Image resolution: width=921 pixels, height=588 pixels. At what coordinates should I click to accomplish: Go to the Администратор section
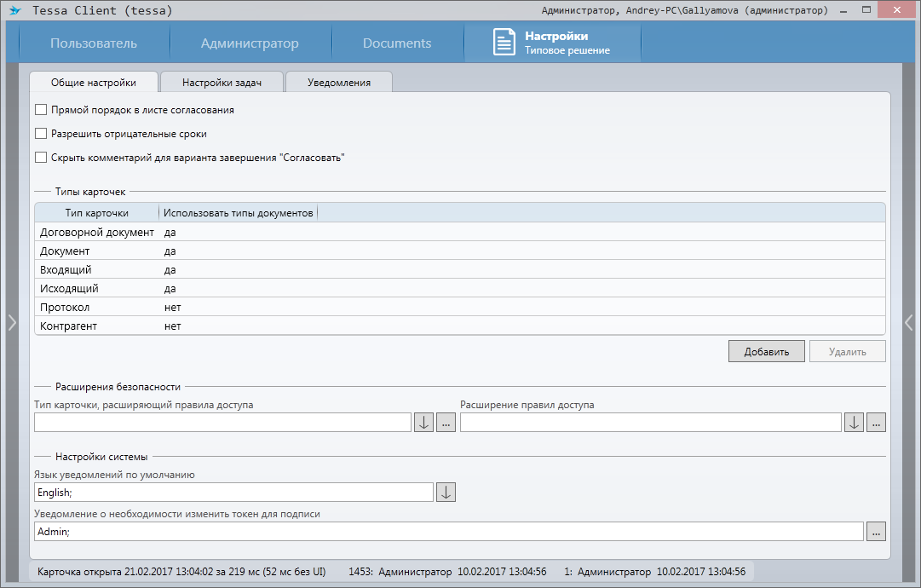pyautogui.click(x=250, y=43)
